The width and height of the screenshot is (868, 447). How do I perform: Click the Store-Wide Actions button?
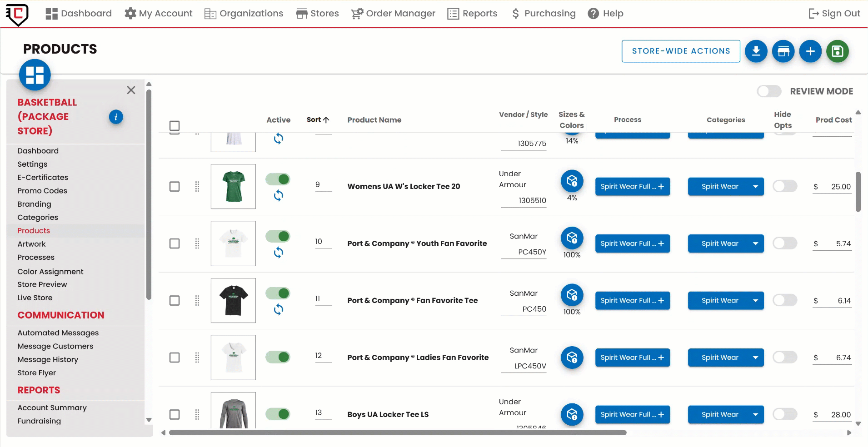[x=680, y=51]
